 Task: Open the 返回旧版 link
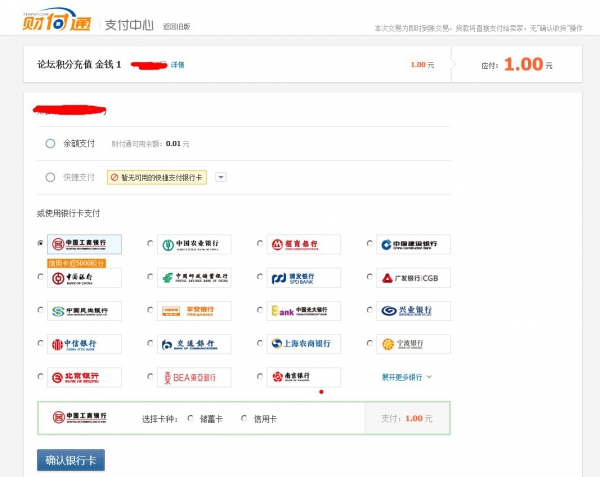point(176,26)
